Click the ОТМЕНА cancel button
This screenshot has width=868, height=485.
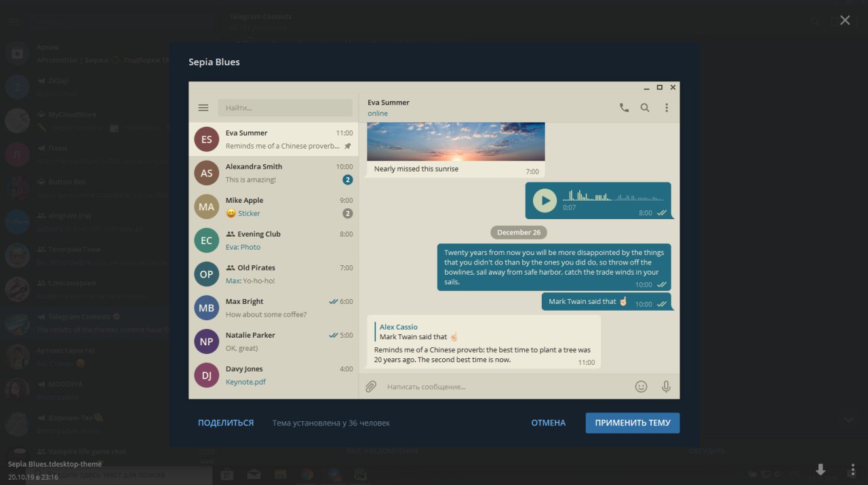pos(548,423)
